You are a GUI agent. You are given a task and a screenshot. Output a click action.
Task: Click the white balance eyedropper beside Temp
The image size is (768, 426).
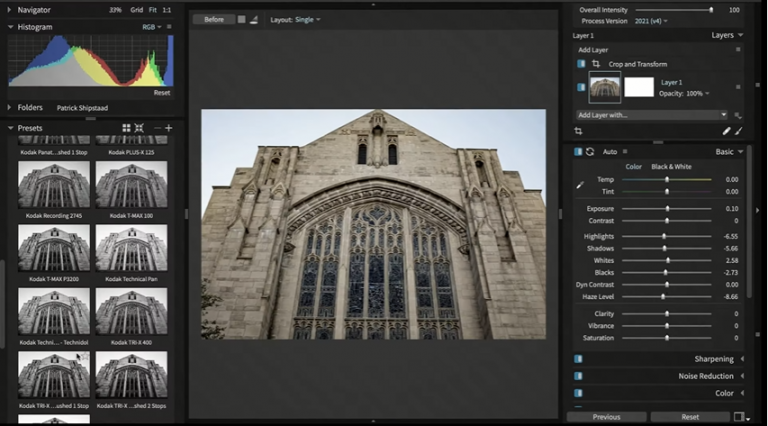tap(580, 185)
